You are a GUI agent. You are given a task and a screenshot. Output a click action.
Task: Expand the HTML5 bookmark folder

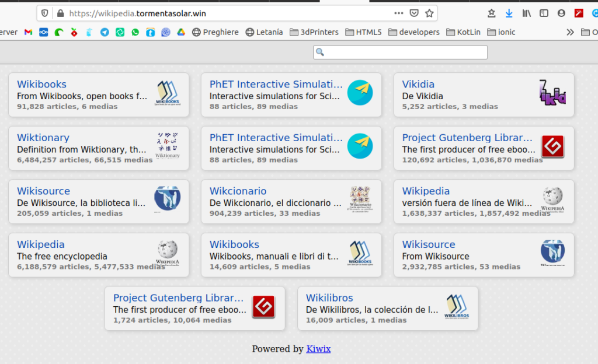363,32
